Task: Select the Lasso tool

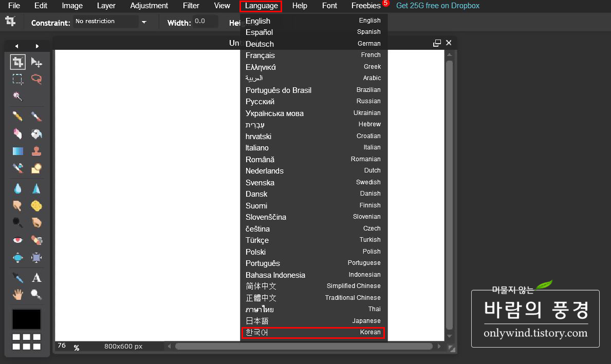Action: 36,80
